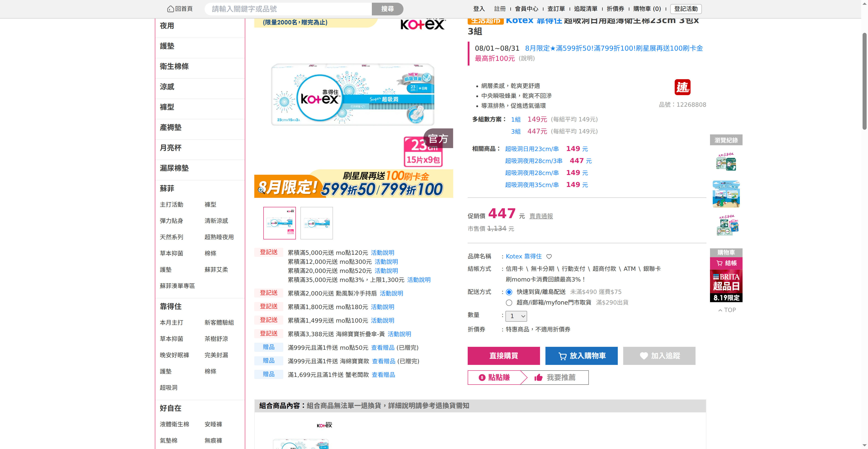Open 靠得住 新客體驗組 subcategory
The width and height of the screenshot is (868, 449).
219,323
